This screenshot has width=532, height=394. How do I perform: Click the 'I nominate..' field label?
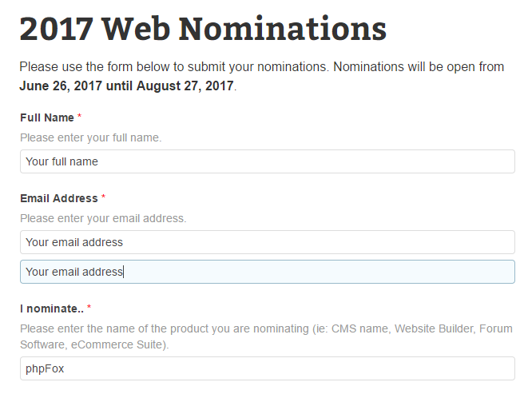click(x=51, y=308)
